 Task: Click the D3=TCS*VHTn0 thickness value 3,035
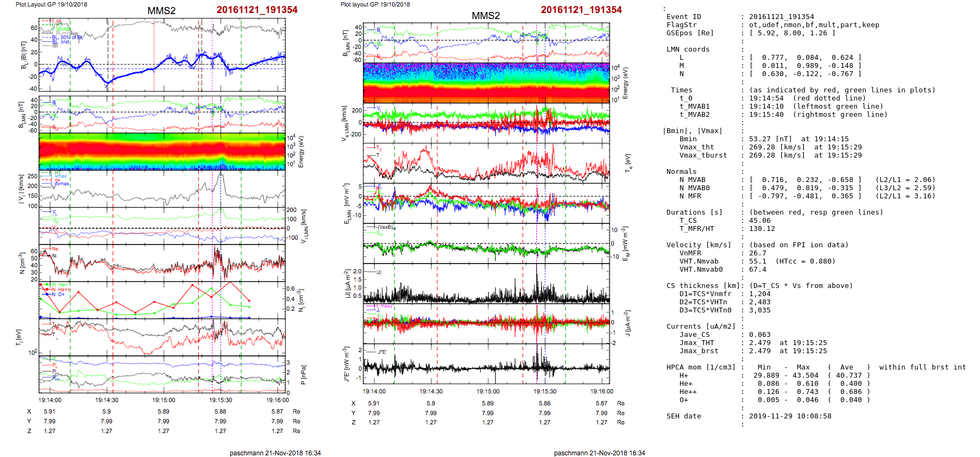tap(759, 310)
